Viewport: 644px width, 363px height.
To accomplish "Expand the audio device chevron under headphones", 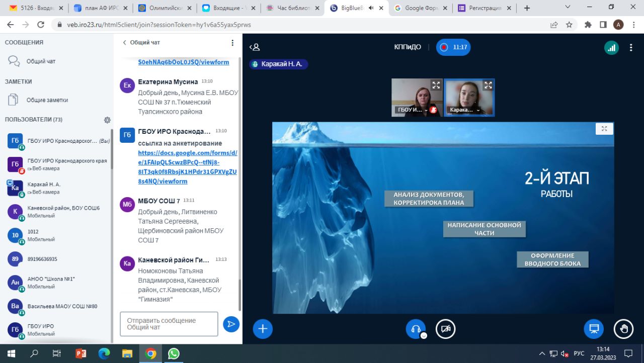I will pos(424,336).
